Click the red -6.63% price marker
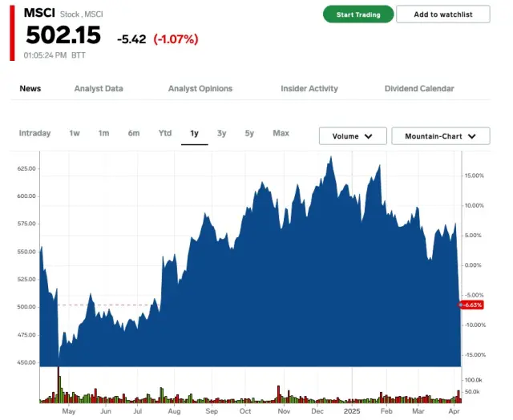 (x=471, y=305)
